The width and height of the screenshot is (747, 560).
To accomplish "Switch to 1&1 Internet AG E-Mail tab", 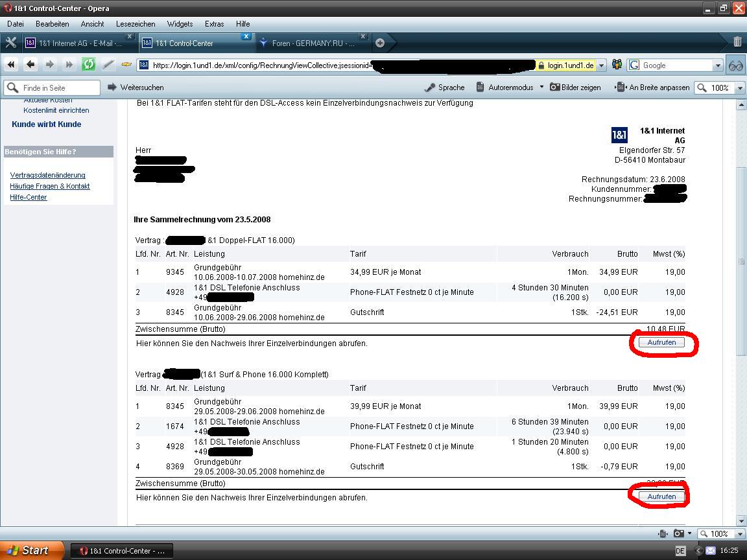I will (78, 43).
